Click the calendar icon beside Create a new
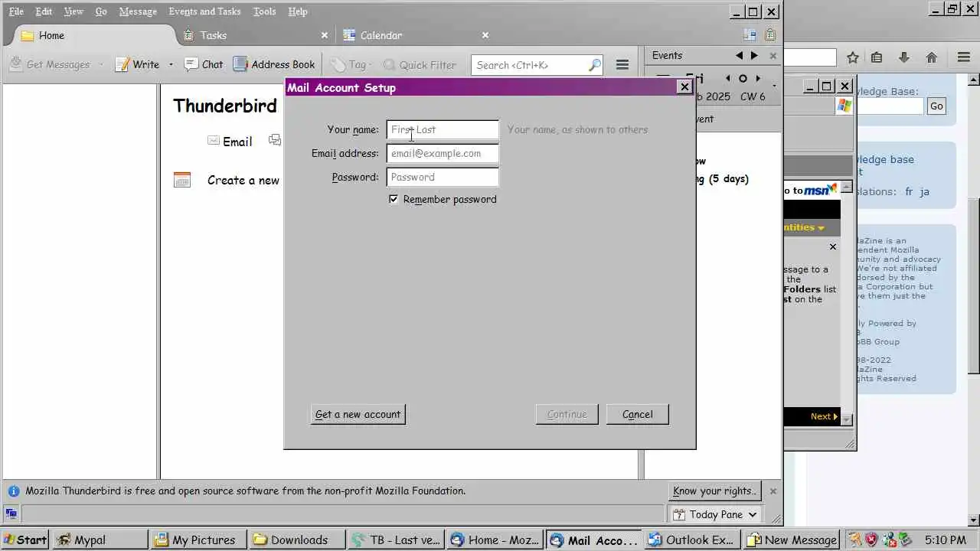The height and width of the screenshot is (551, 980). click(x=182, y=180)
